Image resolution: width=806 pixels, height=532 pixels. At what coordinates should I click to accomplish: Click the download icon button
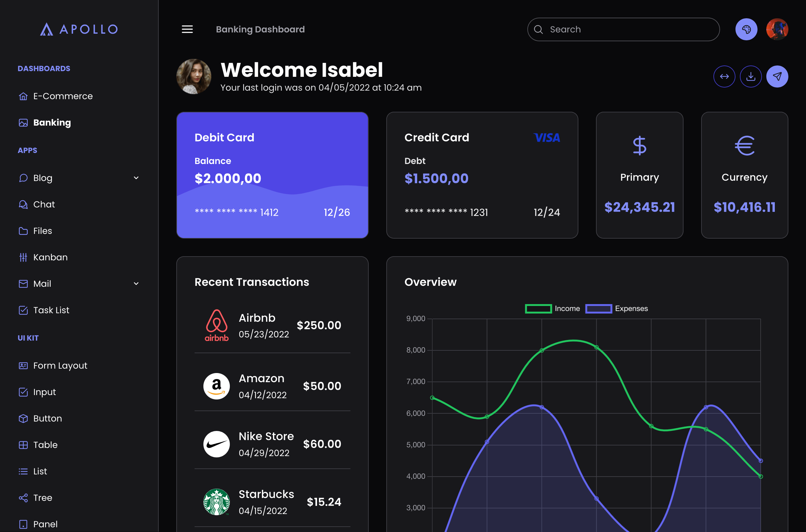click(x=751, y=76)
